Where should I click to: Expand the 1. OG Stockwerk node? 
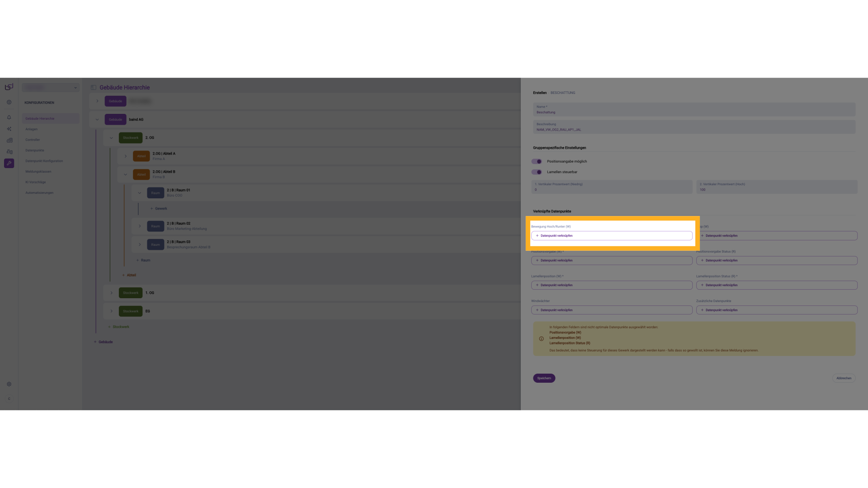(111, 293)
